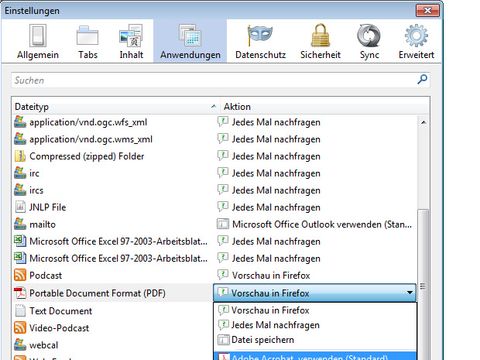Select Portable Document Format (PDF) row
This screenshot has width=480, height=360.
click(x=113, y=293)
